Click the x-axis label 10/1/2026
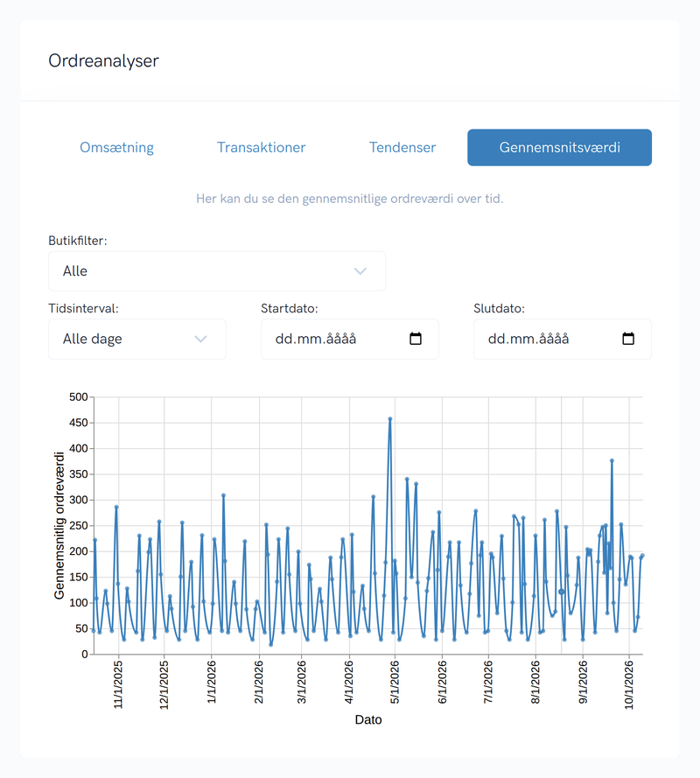Image resolution: width=700 pixels, height=778 pixels. coord(629,684)
